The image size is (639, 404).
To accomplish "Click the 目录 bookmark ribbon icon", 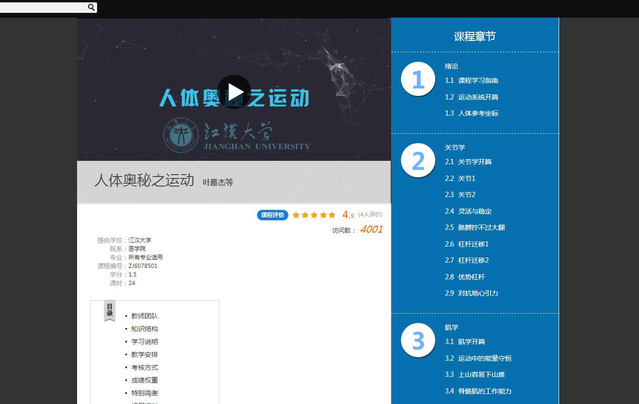I will point(110,311).
